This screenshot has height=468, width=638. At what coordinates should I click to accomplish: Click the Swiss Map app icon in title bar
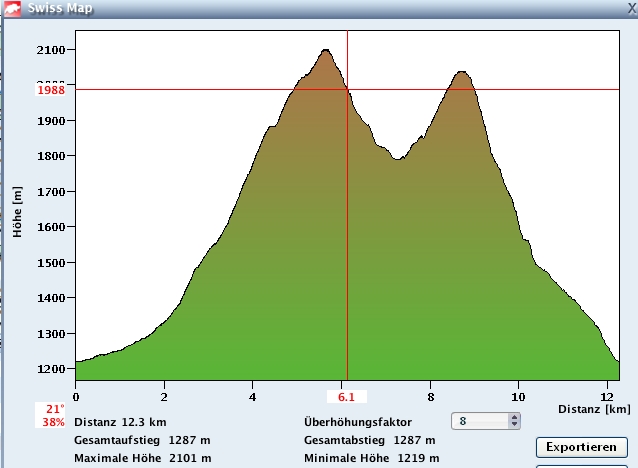(11, 7)
